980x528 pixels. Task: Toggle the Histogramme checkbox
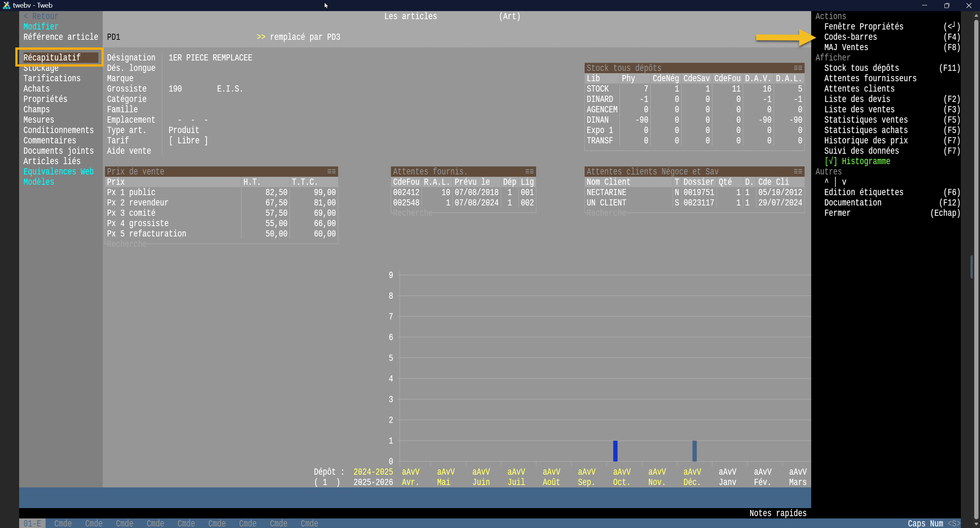(x=830, y=161)
